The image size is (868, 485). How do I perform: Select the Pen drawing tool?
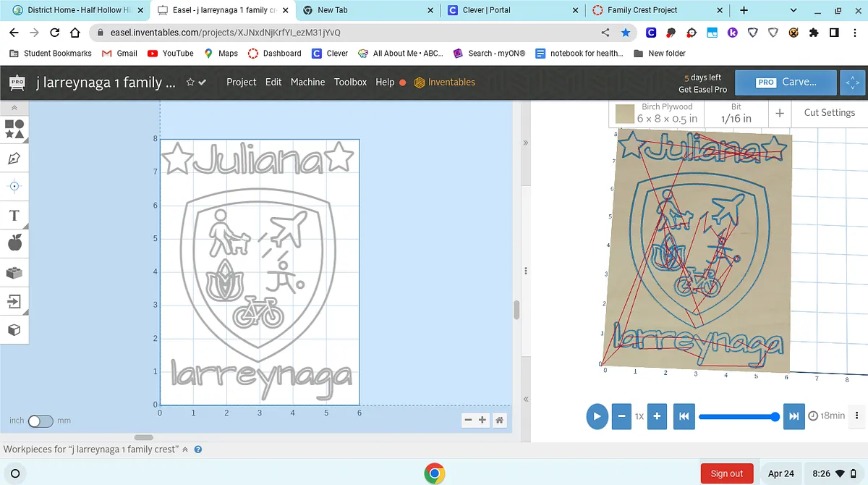click(x=14, y=158)
